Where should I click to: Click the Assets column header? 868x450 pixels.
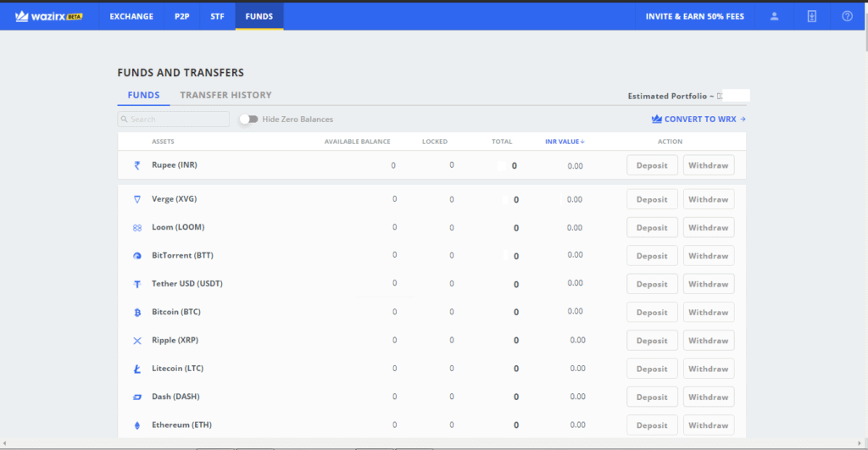coord(163,142)
